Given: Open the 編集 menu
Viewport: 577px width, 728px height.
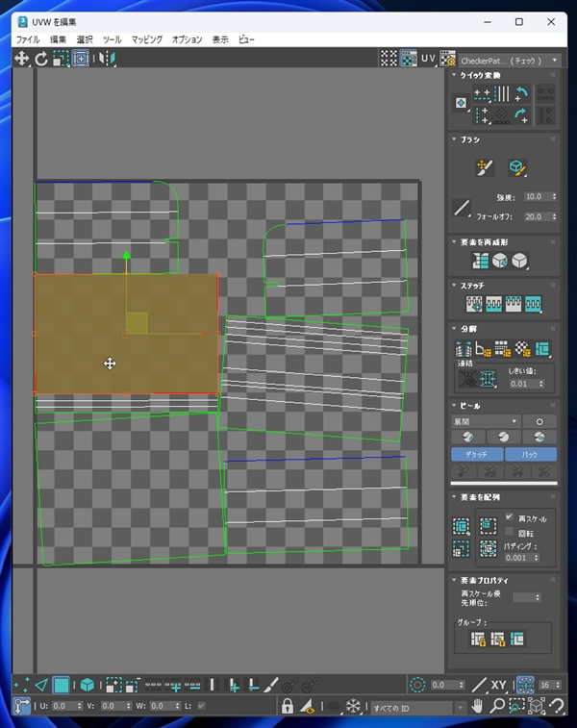Looking at the screenshot, I should click(x=58, y=39).
